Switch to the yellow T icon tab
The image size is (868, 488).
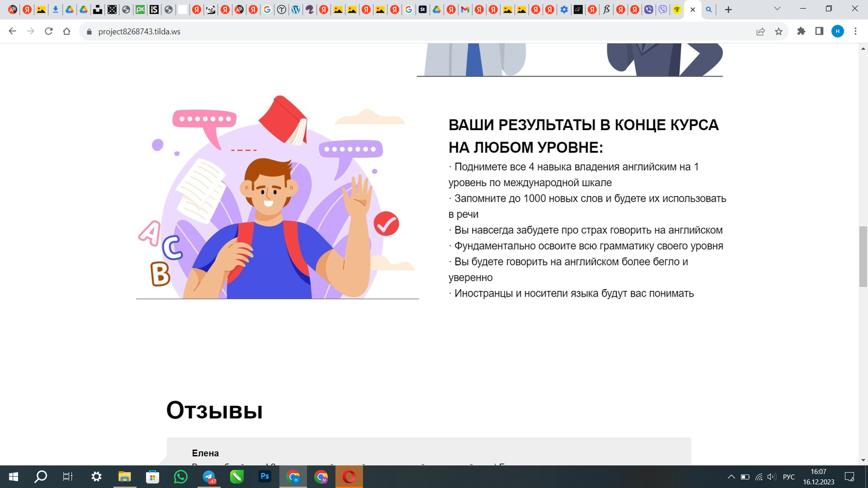point(676,9)
